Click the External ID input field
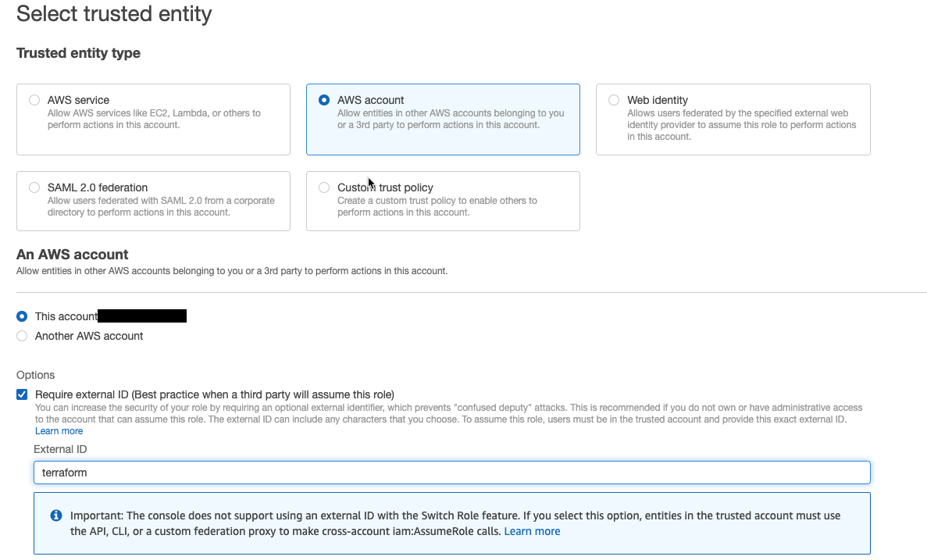 coord(451,473)
